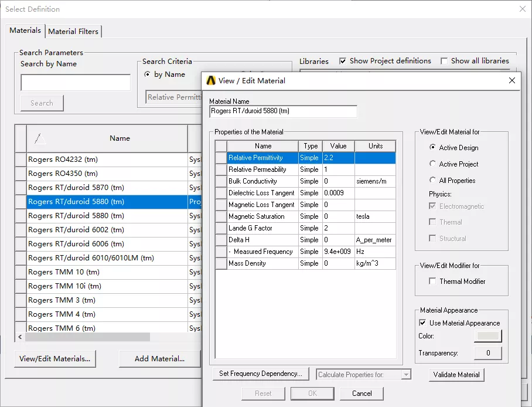The height and width of the screenshot is (407, 532).
Task: Click the sort triangle icon in the Name column header
Action: (40, 138)
